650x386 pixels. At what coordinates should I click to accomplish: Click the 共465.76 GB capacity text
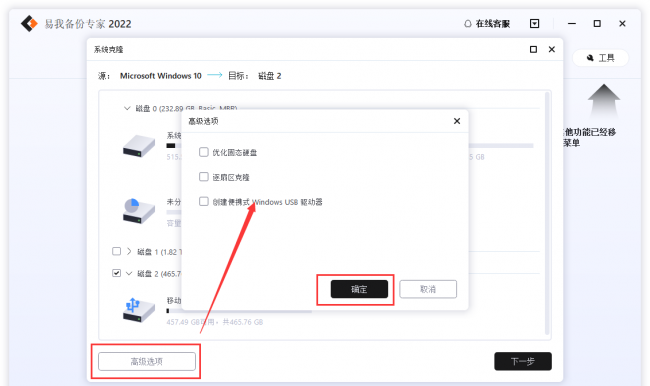[243, 322]
